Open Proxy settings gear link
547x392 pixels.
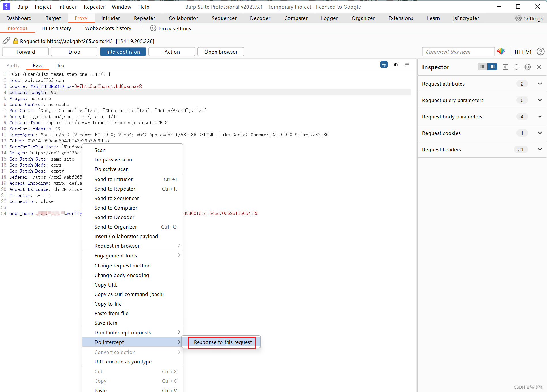171,28
